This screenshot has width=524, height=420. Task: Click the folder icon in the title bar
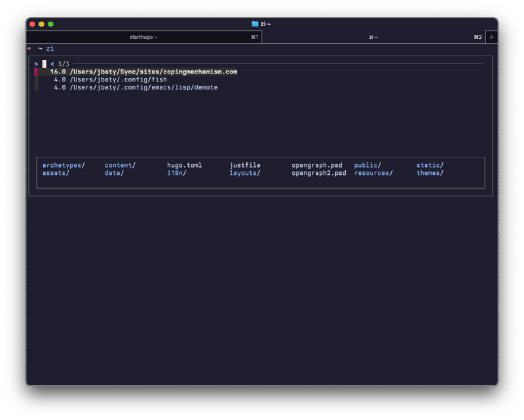point(255,24)
